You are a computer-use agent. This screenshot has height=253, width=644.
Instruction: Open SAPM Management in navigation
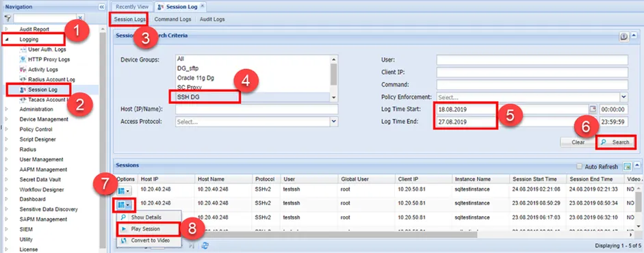pyautogui.click(x=43, y=219)
